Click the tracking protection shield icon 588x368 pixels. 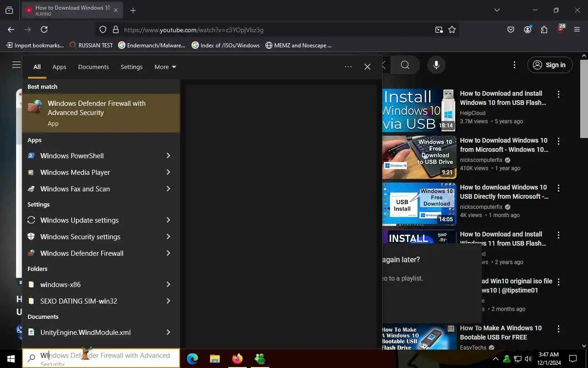103,29
